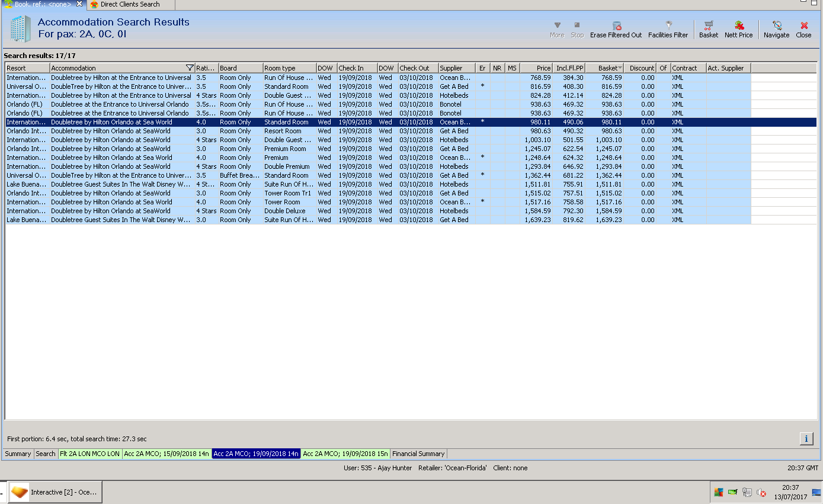Open the Acc 2A MCO 15/09/2018 14n tab
Viewport: 823px width, 504px height.
point(166,454)
